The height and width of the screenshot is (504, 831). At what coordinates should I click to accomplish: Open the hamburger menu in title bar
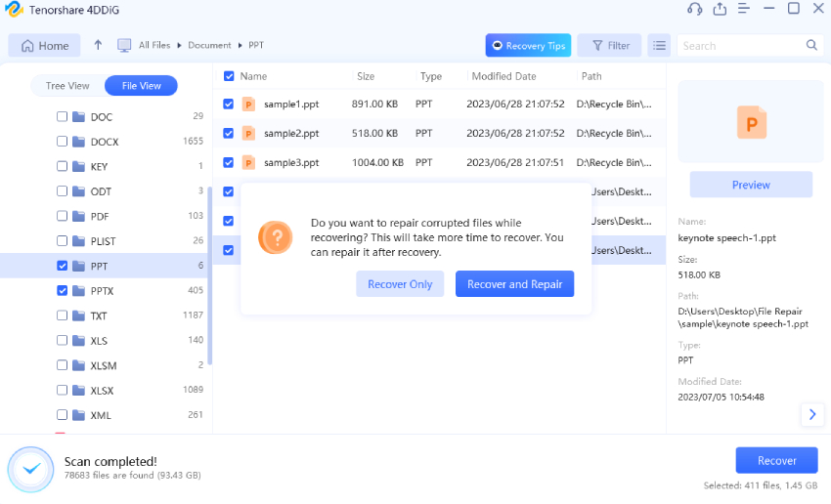click(744, 9)
